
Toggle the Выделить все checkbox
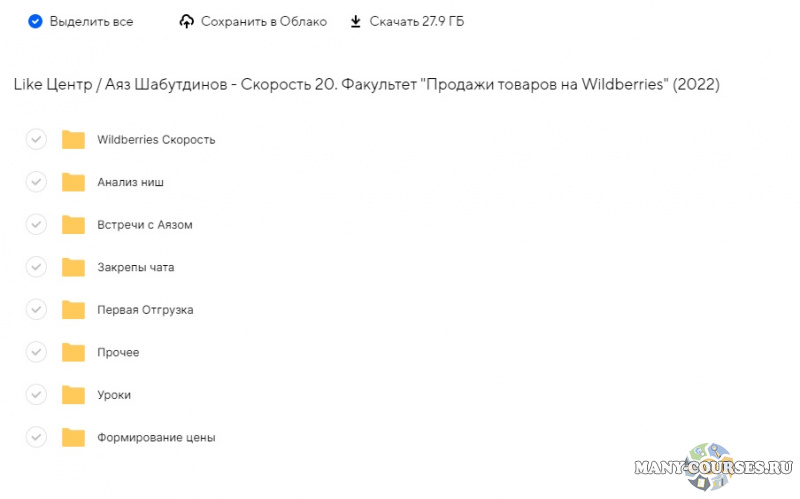coord(35,22)
